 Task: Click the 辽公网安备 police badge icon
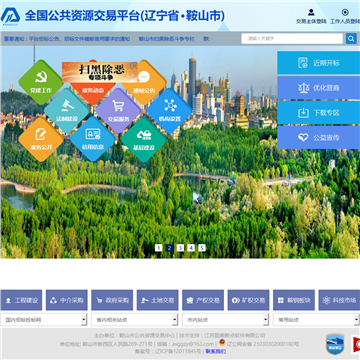click(222, 342)
